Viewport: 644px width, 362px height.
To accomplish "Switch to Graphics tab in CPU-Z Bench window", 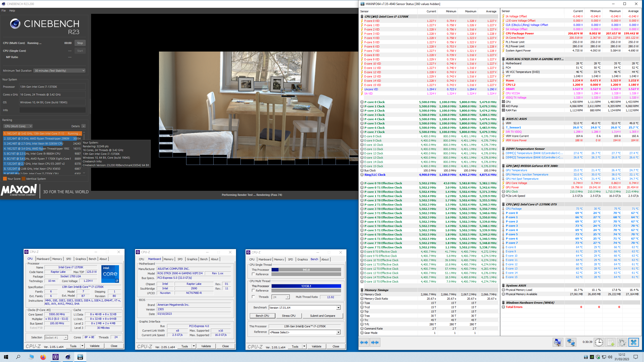I will point(302,259).
